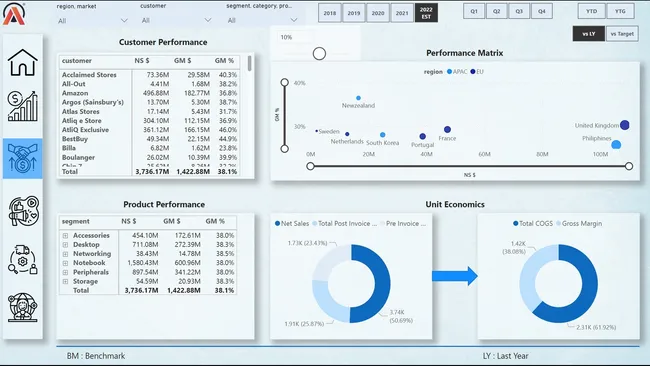Screen dimensions: 650x366
Task: Select the BestBuy customer row
Action: tap(150, 139)
